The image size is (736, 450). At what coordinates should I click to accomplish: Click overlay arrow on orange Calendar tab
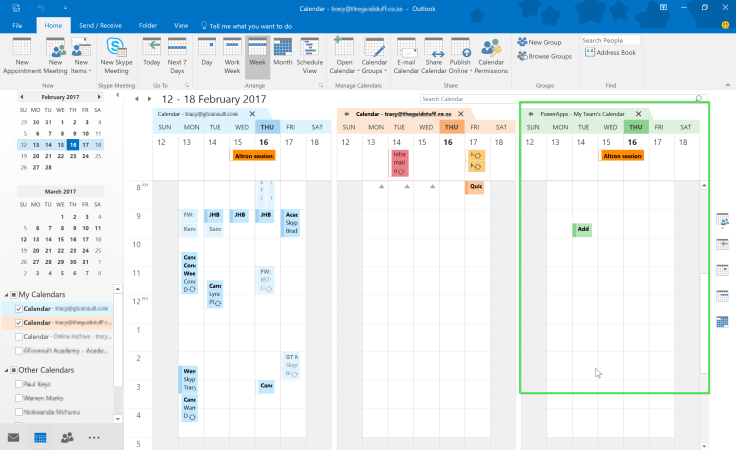pos(346,114)
